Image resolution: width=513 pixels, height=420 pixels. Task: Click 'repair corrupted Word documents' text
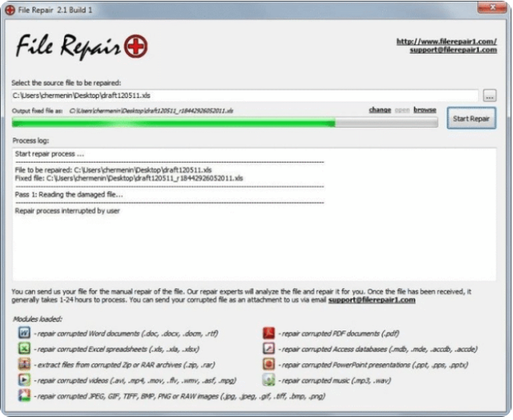[x=128, y=334]
